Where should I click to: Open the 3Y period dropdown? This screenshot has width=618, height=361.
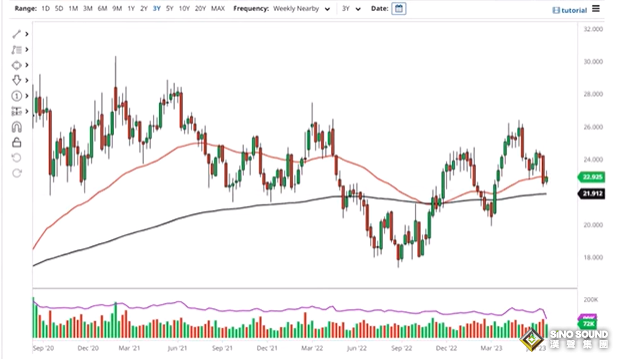(x=351, y=9)
